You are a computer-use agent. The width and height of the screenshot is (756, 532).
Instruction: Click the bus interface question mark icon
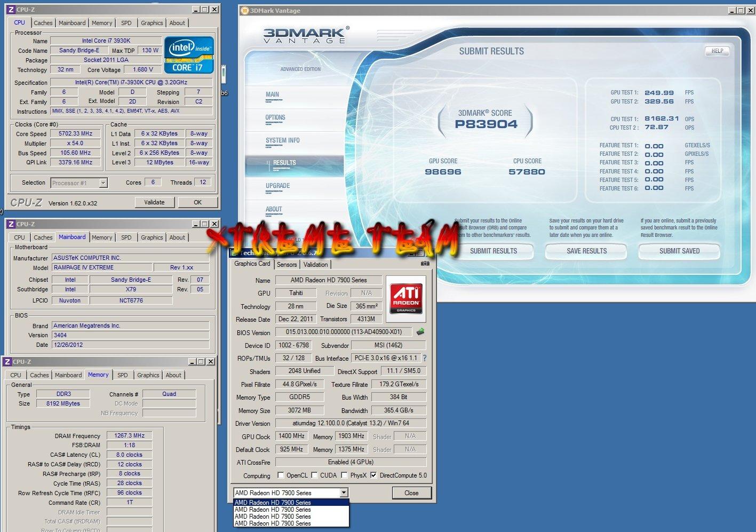425,358
